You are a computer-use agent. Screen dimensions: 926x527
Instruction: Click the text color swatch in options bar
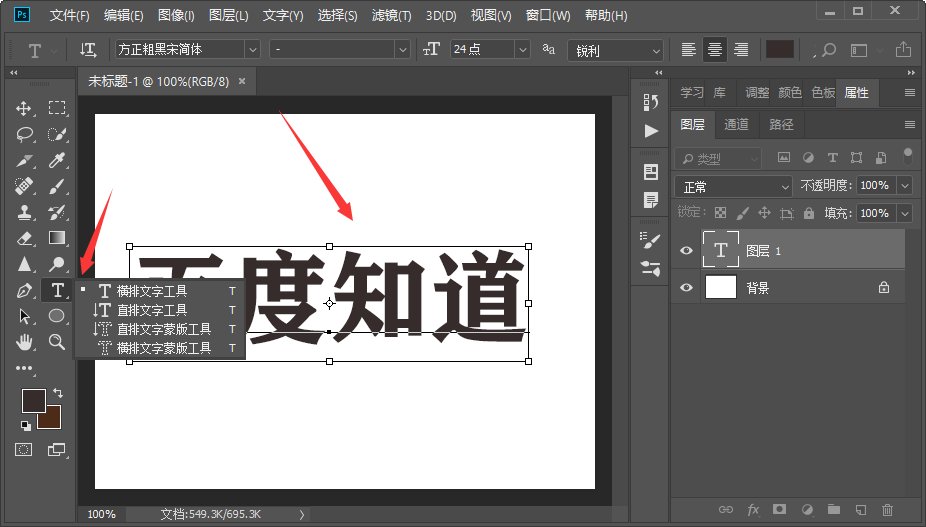[x=780, y=50]
